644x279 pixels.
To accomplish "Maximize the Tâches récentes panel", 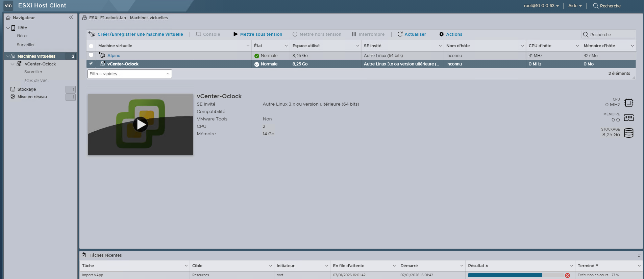I will click(x=639, y=255).
